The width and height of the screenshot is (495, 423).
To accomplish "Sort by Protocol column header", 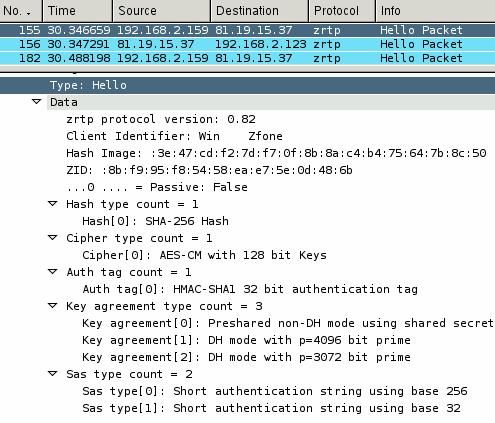I will pos(342,11).
